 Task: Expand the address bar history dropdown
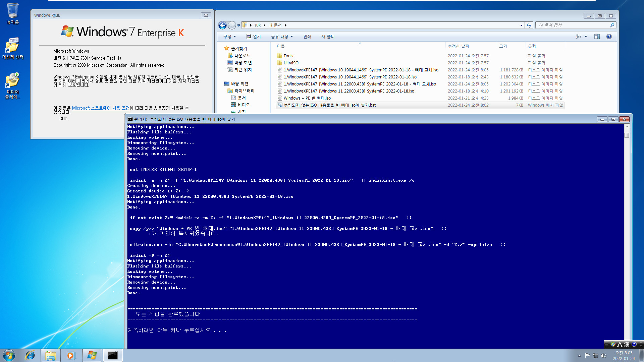click(521, 25)
